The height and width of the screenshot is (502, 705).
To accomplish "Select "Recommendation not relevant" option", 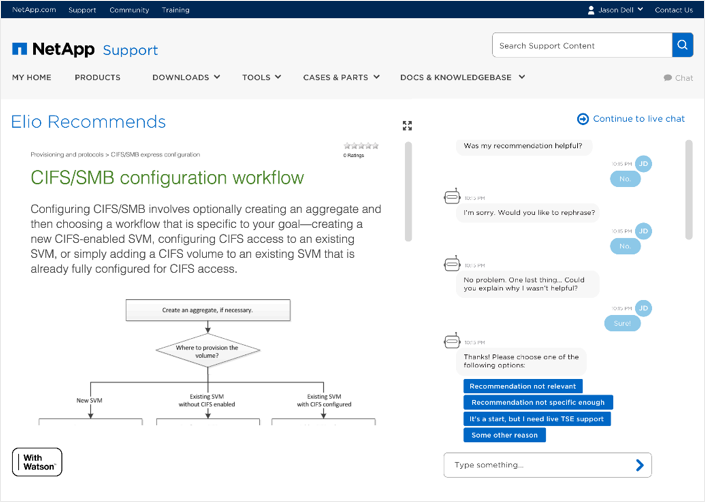I will coord(523,386).
